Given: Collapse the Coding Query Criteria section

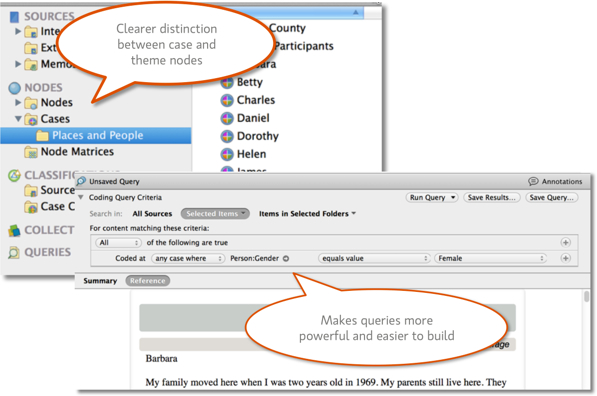Looking at the screenshot, I should (x=81, y=197).
